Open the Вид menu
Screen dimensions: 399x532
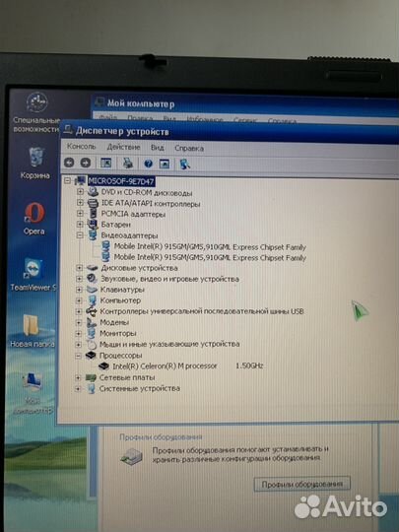pos(157,148)
